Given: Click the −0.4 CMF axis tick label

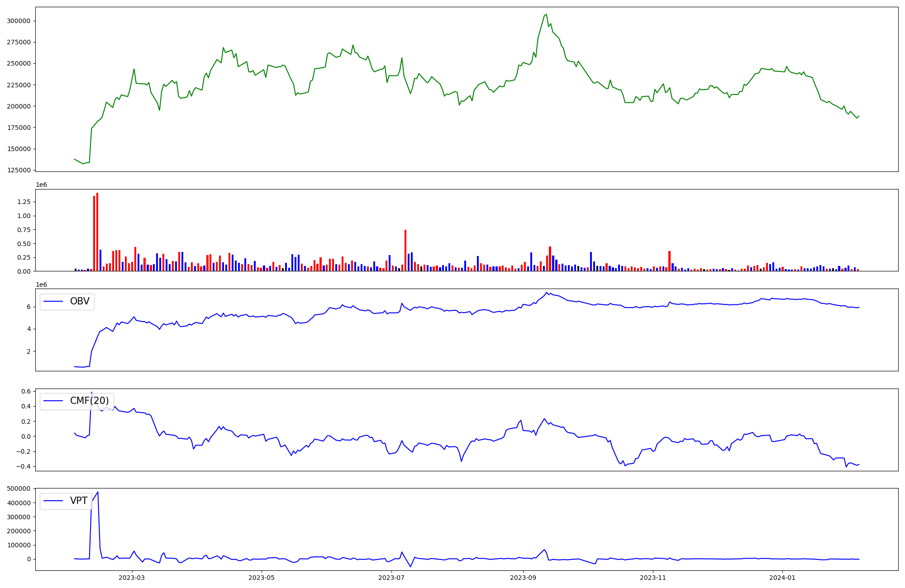Looking at the screenshot, I should pyautogui.click(x=24, y=466).
